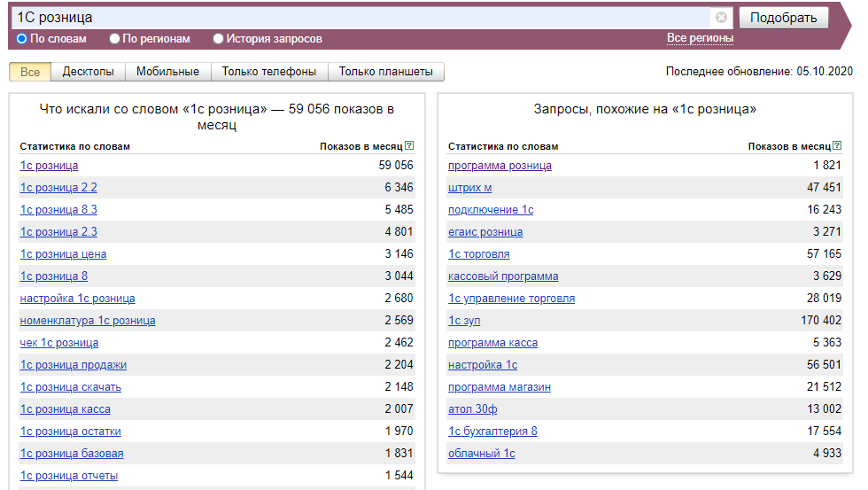Screen dimensions: 868x490
Task: Click help icon in right 'Показов в месяц' header
Action: (838, 146)
